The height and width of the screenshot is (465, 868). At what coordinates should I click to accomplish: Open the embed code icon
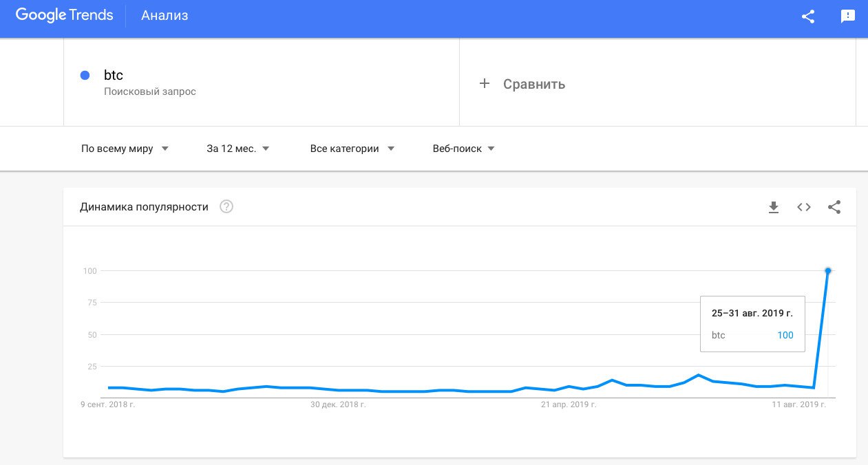(x=804, y=207)
